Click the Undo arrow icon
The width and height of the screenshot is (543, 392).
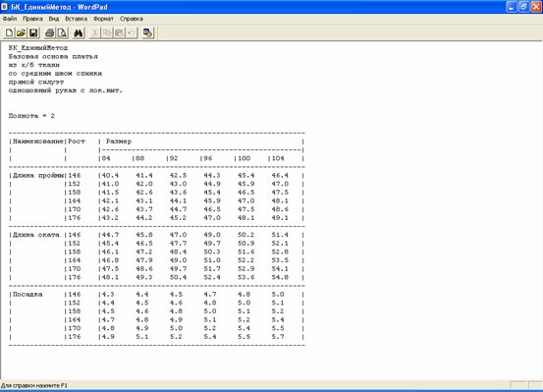point(132,33)
